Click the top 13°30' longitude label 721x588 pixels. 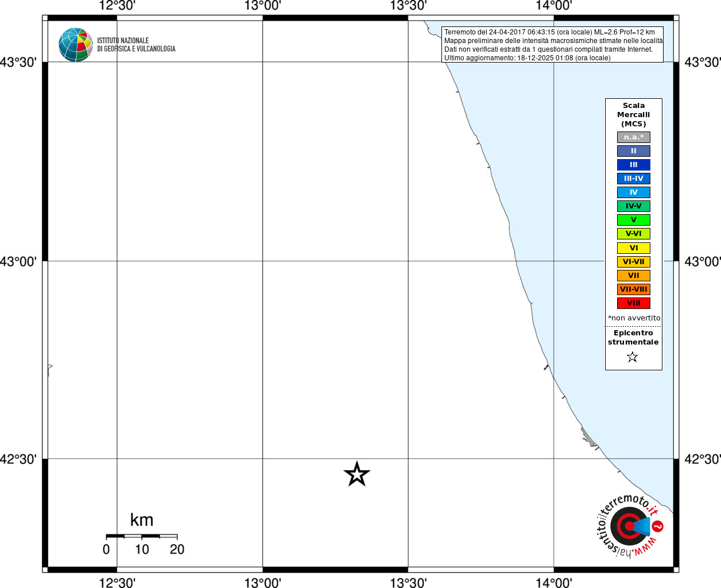(x=408, y=6)
